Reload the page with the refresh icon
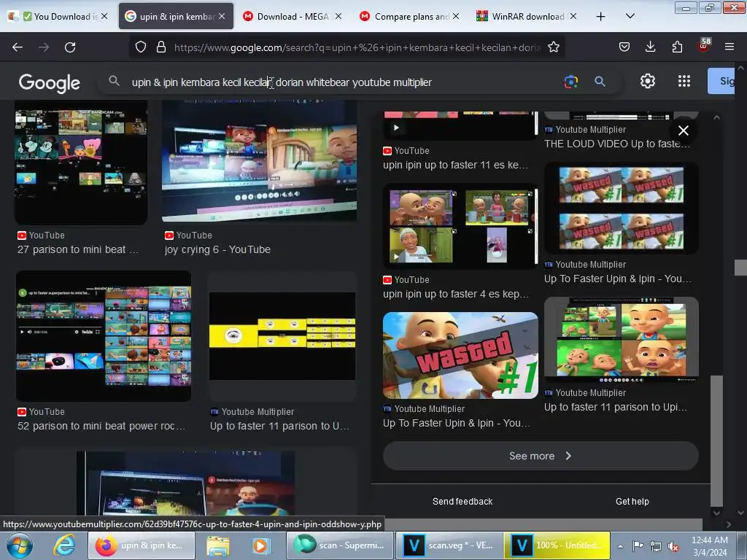Image resolution: width=747 pixels, height=560 pixels. [70, 47]
